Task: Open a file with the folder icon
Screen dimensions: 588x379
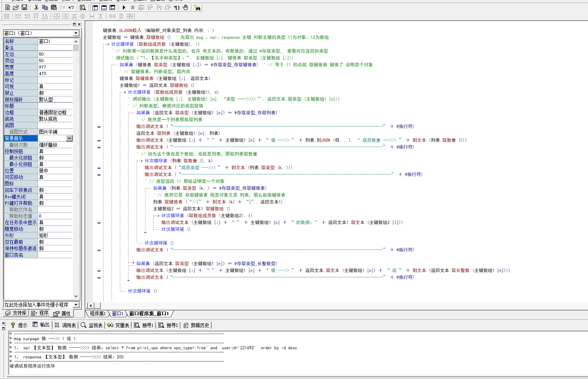Action: click(16, 7)
